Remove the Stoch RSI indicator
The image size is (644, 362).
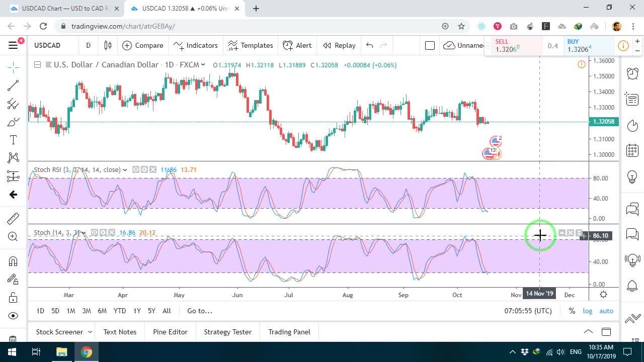[x=153, y=170]
